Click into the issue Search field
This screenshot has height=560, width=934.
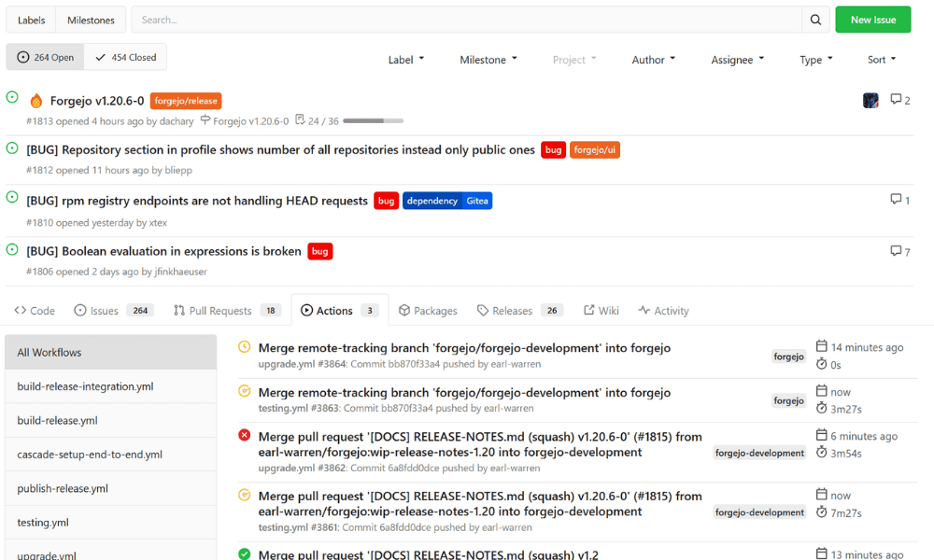point(466,20)
